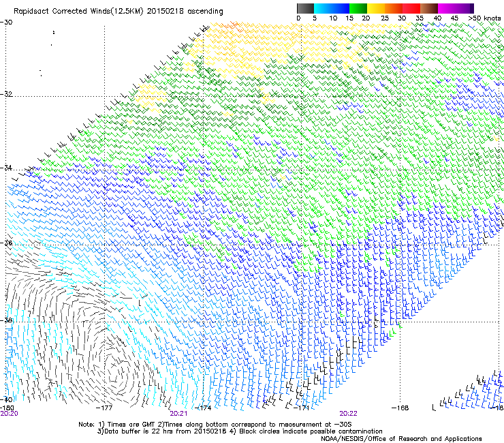
Task: Select the "15" color scale label
Action: (x=349, y=18)
